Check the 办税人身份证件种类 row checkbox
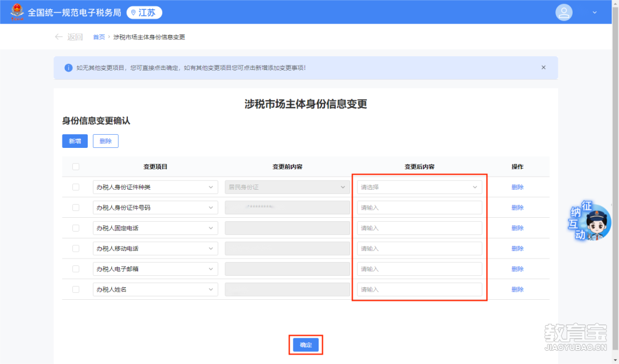Image resolution: width=619 pixels, height=364 pixels. pyautogui.click(x=76, y=187)
